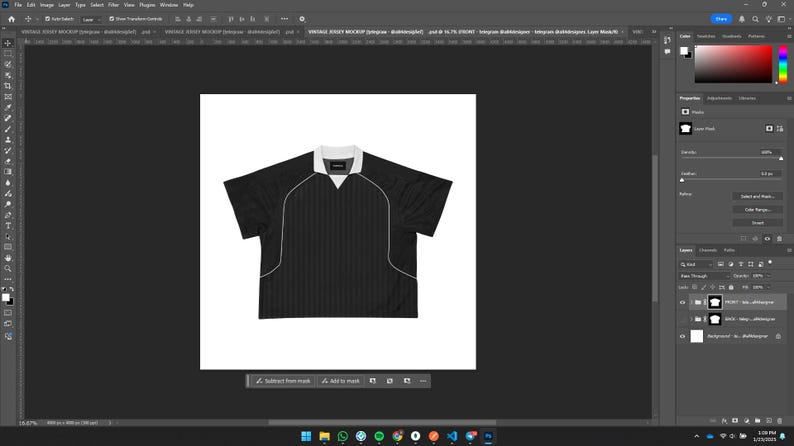Lock all attributes padlock icon
Viewport: 794px width, 446px height.
pyautogui.click(x=731, y=287)
